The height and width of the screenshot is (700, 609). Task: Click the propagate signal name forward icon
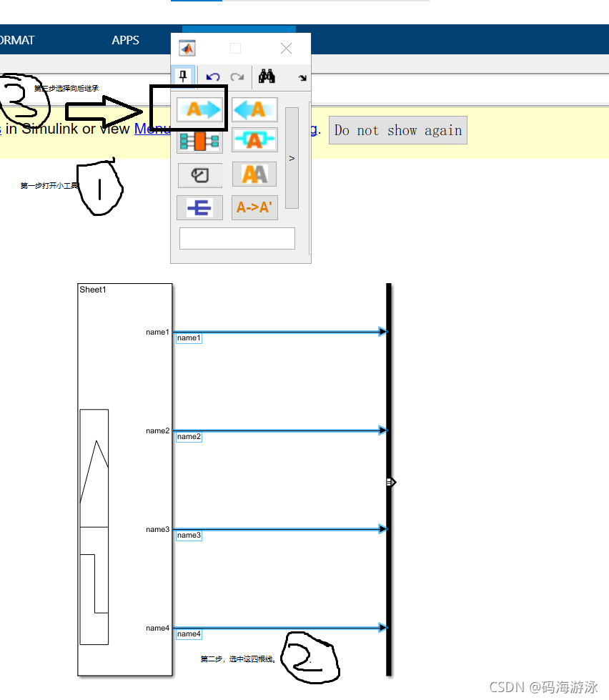pyautogui.click(x=199, y=109)
